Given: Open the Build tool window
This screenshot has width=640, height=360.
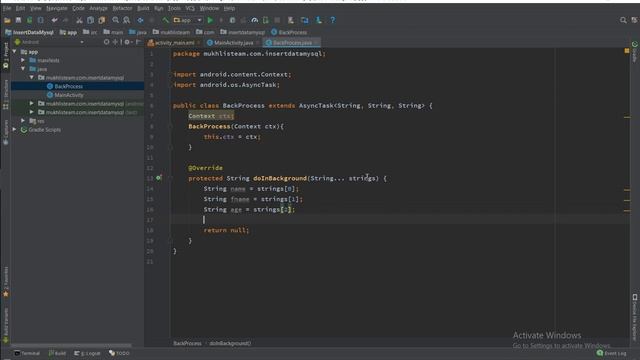Looking at the screenshot, I should 57,353.
